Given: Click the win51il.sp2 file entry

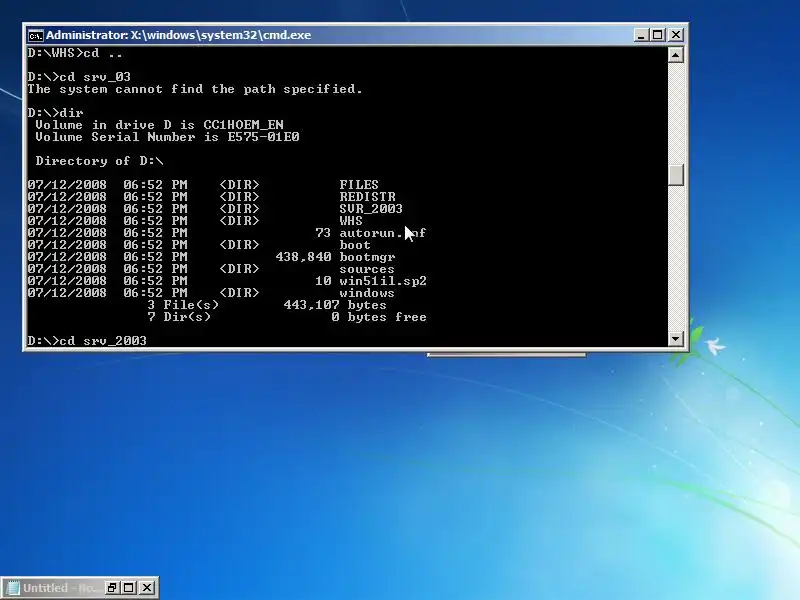Looking at the screenshot, I should [383, 281].
